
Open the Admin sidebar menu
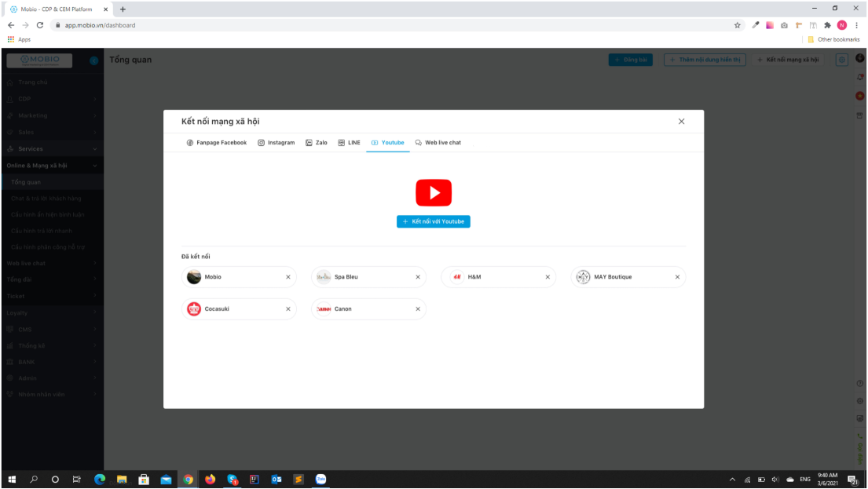click(x=52, y=378)
